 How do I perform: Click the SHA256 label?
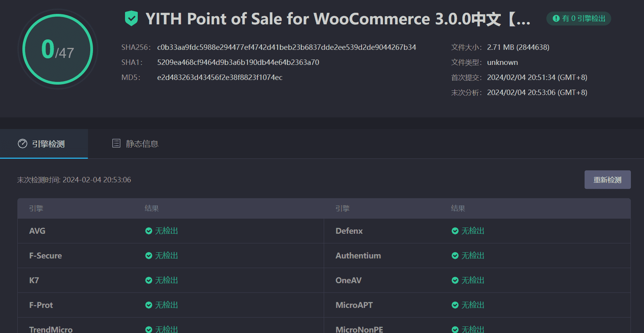[x=136, y=47]
